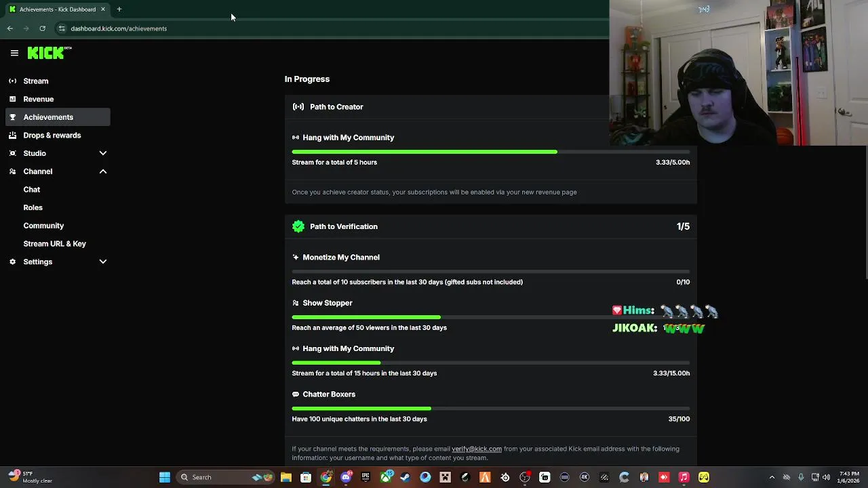Click the Kick logo
Image resolution: width=868 pixels, height=488 pixels.
click(50, 53)
